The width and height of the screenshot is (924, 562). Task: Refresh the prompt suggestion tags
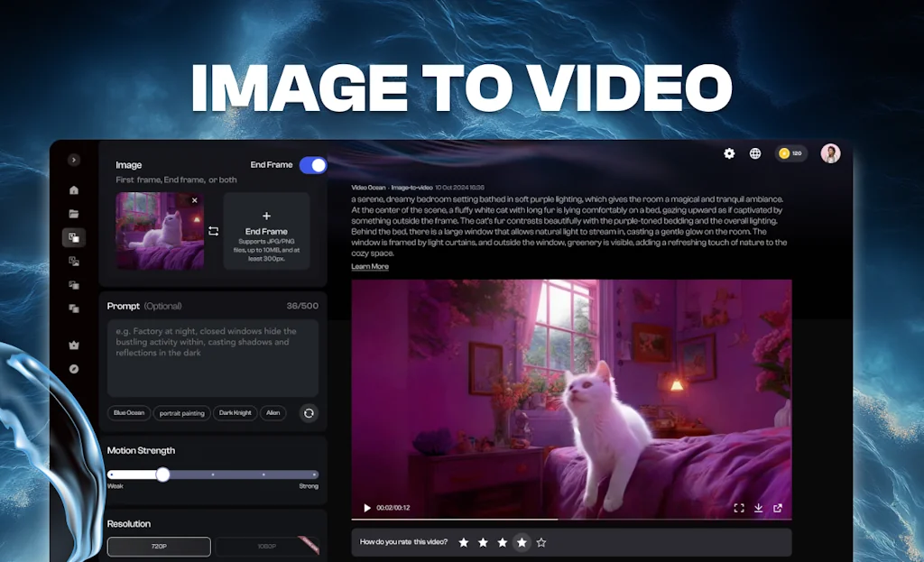(309, 413)
